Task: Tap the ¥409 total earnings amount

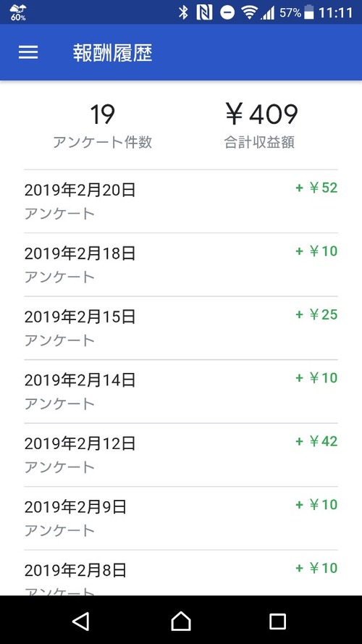Action: pyautogui.click(x=261, y=114)
